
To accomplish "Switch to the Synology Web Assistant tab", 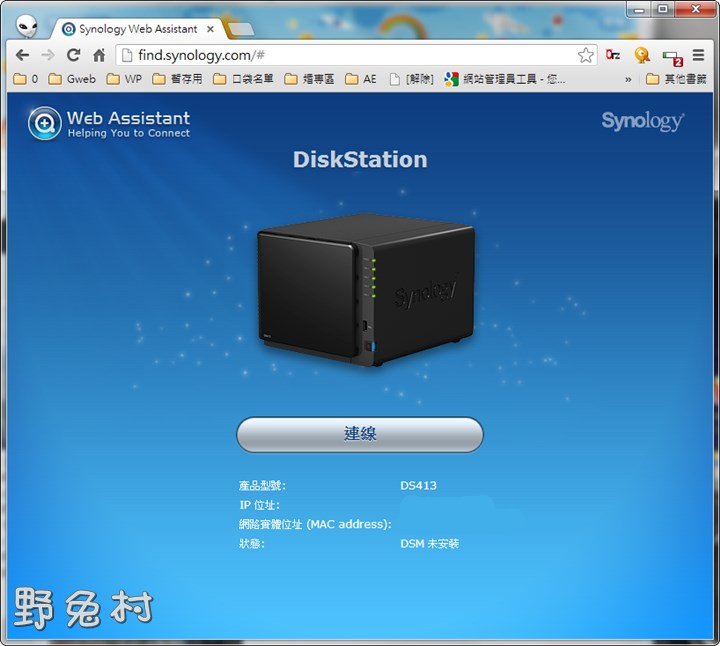I will click(x=138, y=29).
